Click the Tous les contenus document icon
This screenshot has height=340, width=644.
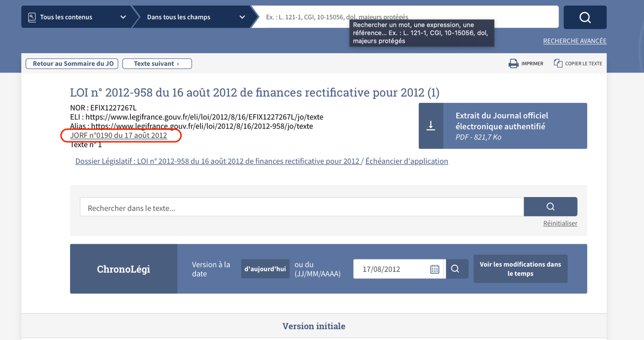pyautogui.click(x=32, y=17)
